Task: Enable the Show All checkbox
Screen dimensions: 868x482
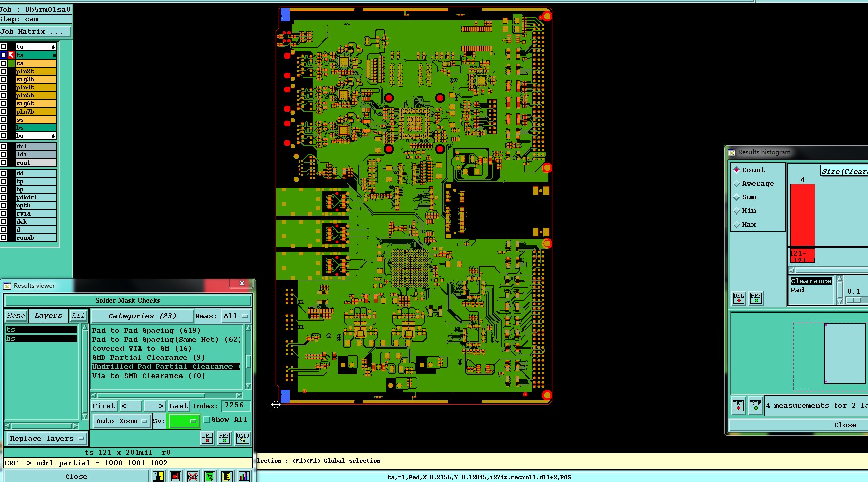Action: coord(207,420)
